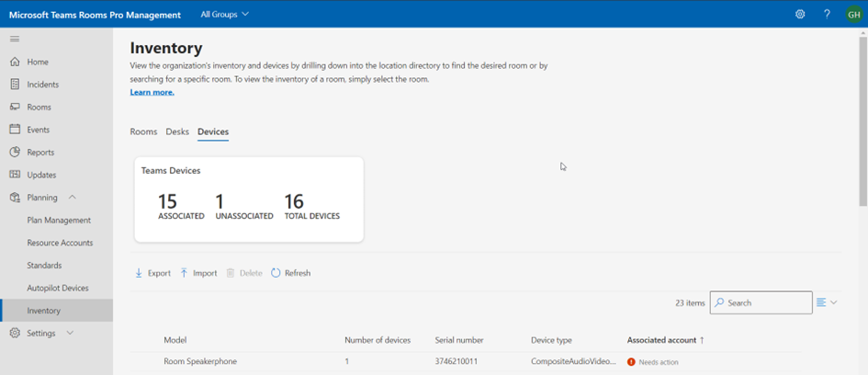The image size is (868, 375).
Task: Click the Planning section icon
Action: tap(15, 198)
